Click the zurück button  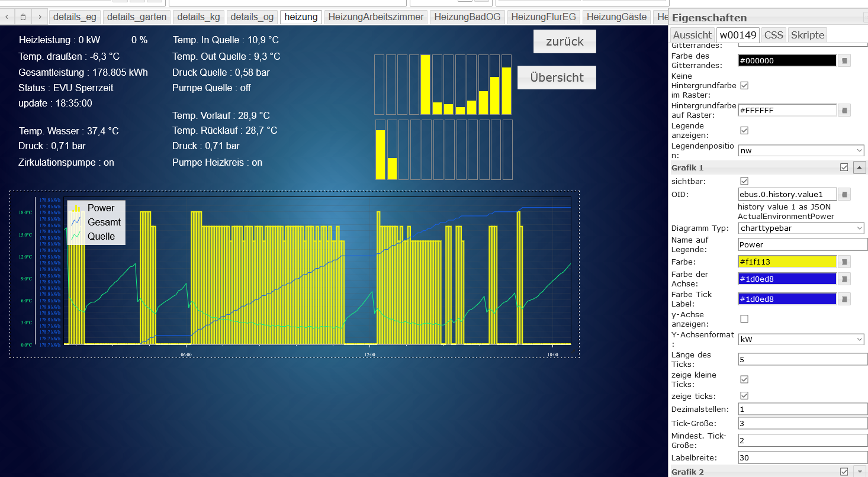[565, 41]
